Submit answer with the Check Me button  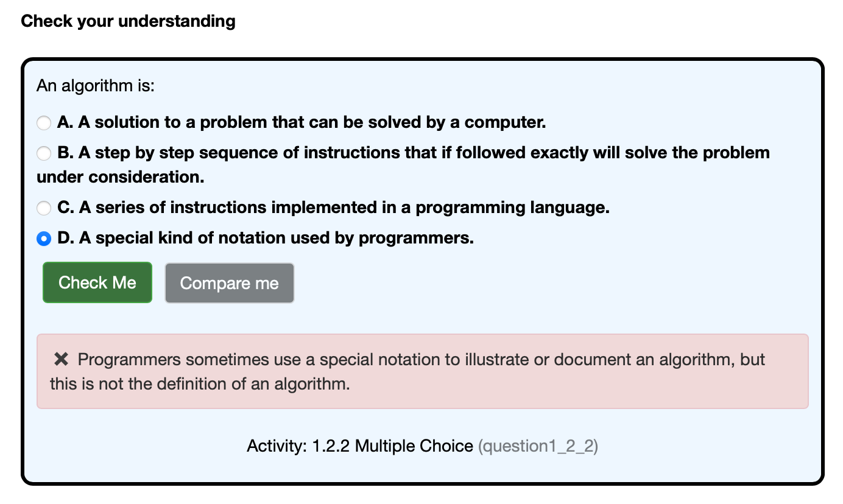pyautogui.click(x=97, y=282)
